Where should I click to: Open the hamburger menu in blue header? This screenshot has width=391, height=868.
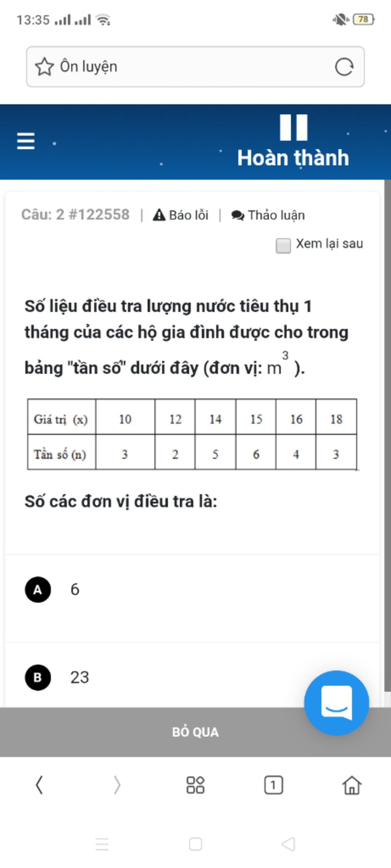[26, 141]
